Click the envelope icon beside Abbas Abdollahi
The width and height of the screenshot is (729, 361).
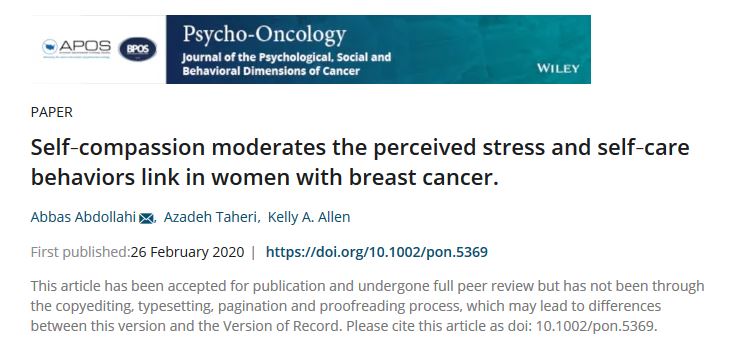146,218
